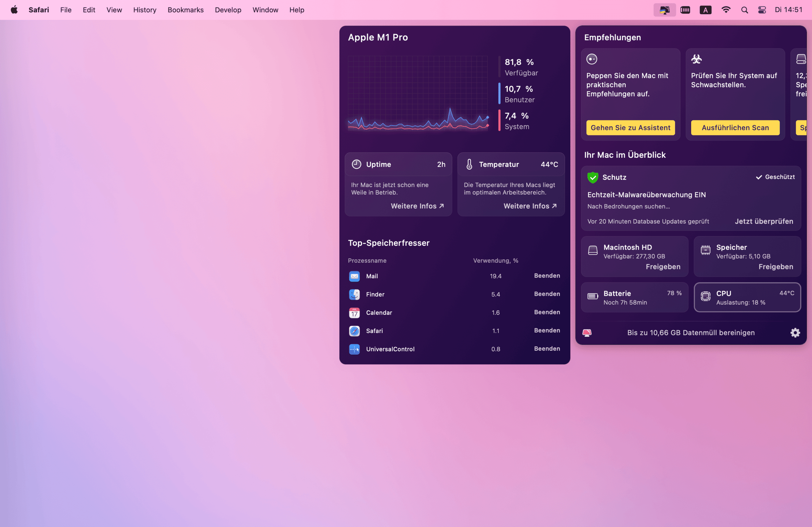Open the Window menu
Viewport: 812px width, 527px height.
click(x=265, y=10)
